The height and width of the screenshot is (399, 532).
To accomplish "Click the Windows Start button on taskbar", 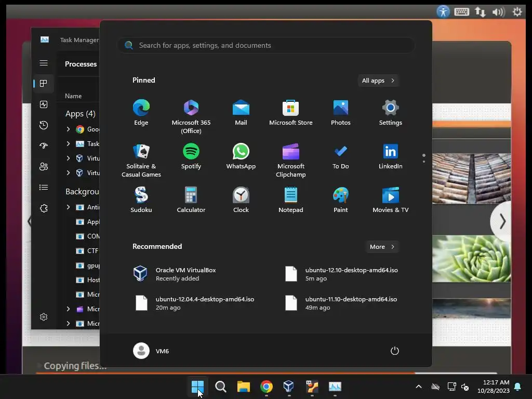I will tap(197, 387).
